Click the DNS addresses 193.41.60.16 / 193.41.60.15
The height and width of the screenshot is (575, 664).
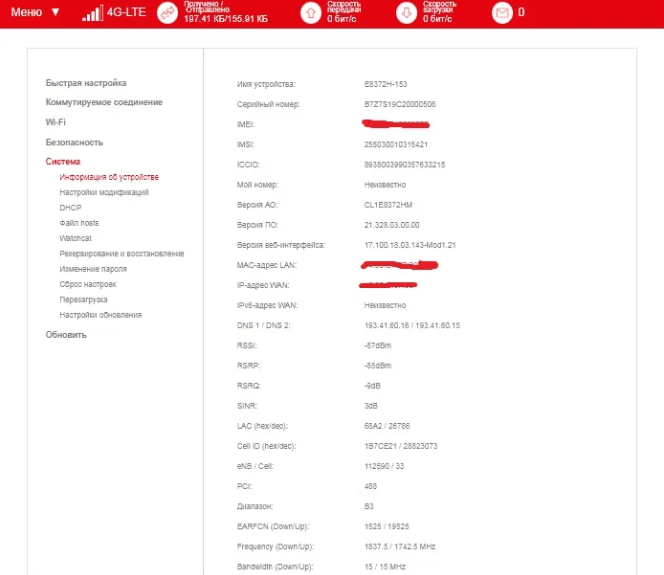(x=412, y=325)
